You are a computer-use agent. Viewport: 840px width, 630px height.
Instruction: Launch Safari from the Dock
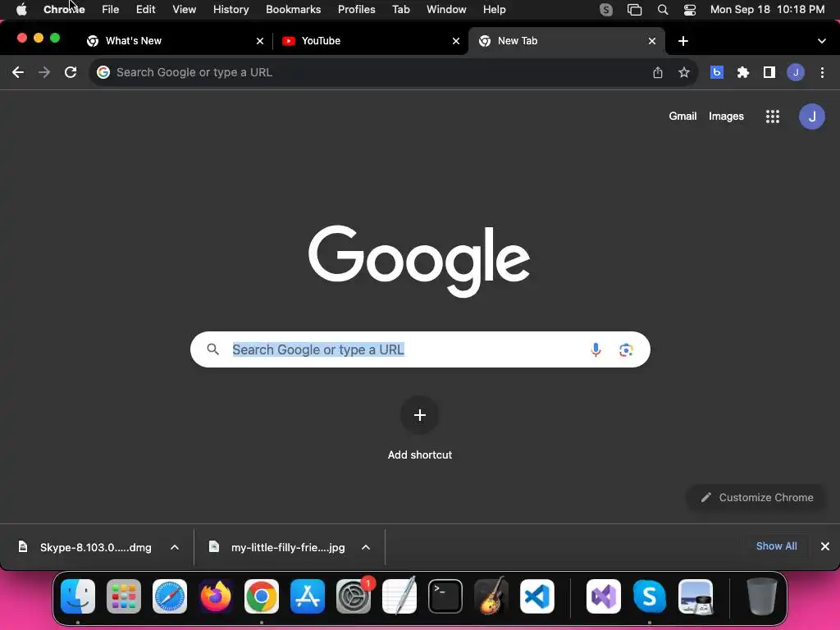point(170,596)
